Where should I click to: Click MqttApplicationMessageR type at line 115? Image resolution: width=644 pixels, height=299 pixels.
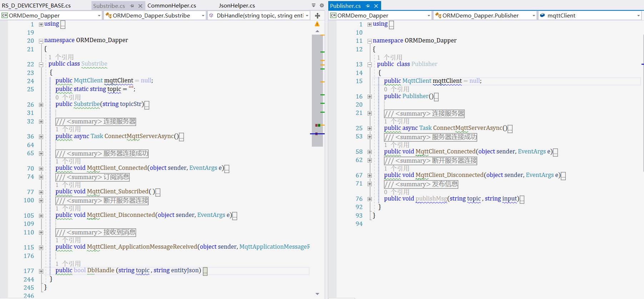(275, 247)
